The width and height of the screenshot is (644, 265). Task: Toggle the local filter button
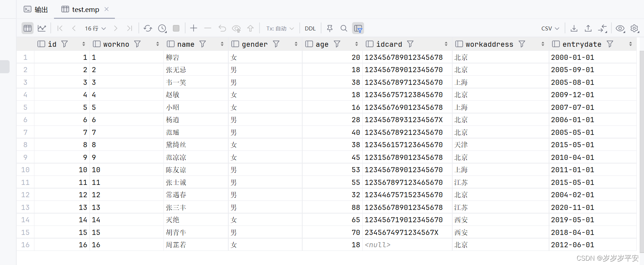[358, 28]
